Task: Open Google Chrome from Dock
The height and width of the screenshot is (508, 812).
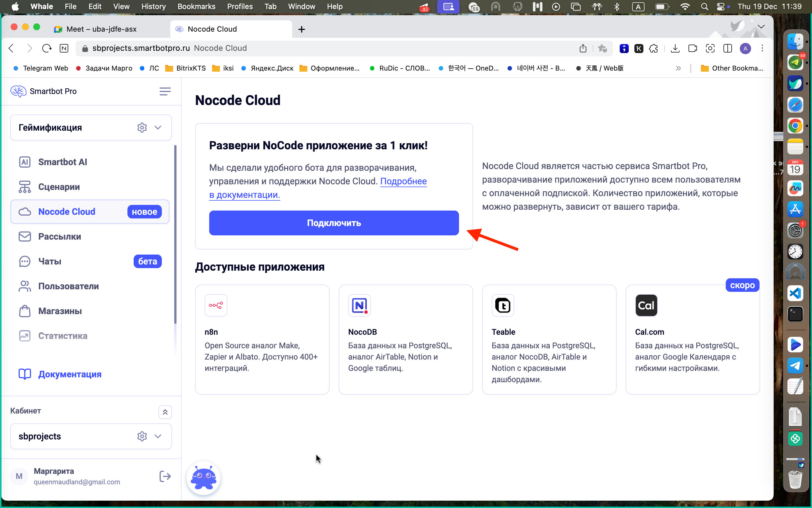Action: point(795,126)
